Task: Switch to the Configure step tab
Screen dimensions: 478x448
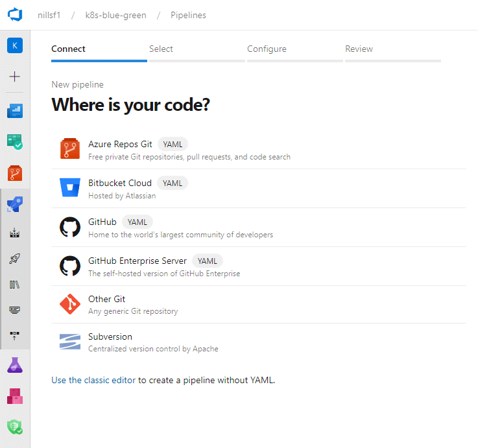Action: tap(295, 52)
